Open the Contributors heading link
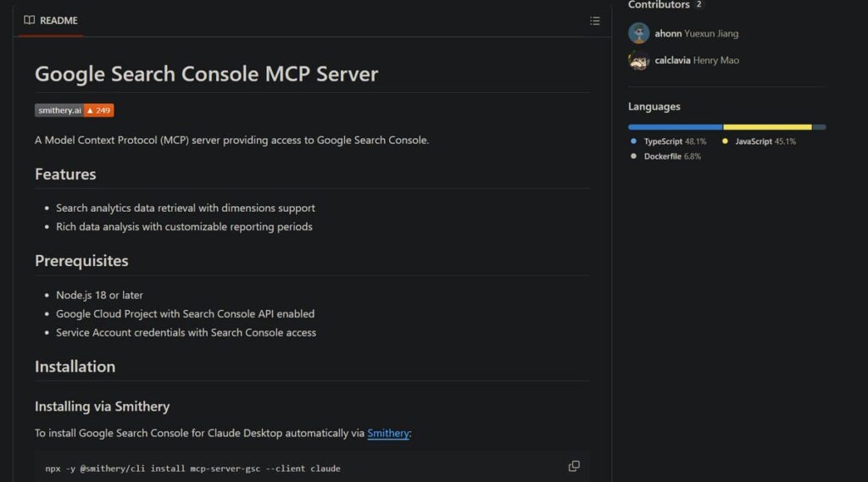Viewport: 868px width, 482px height. (659, 5)
